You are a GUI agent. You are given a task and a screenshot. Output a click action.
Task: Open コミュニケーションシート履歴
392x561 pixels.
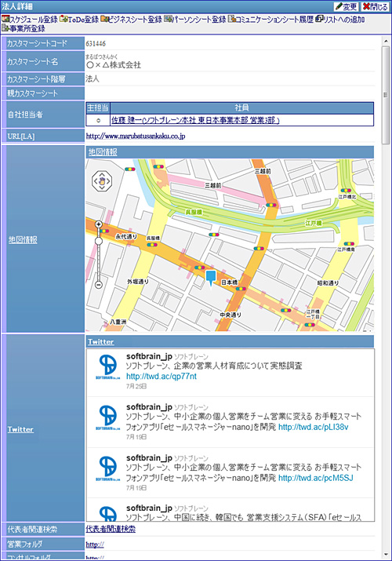tap(274, 20)
